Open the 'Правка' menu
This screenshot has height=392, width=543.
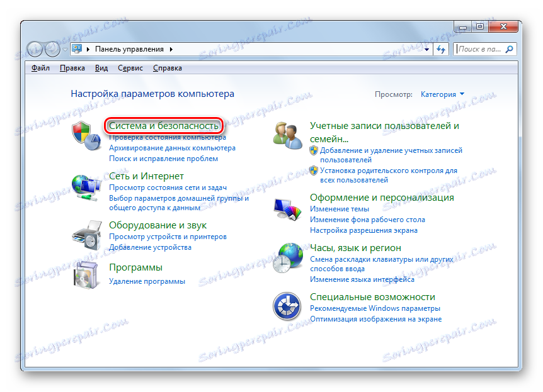coord(72,68)
